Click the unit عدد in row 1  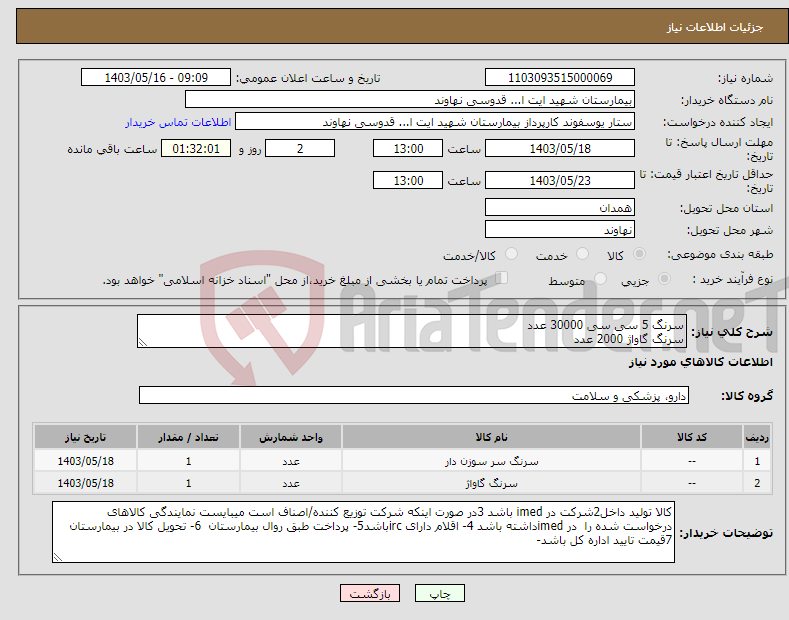pyautogui.click(x=291, y=461)
